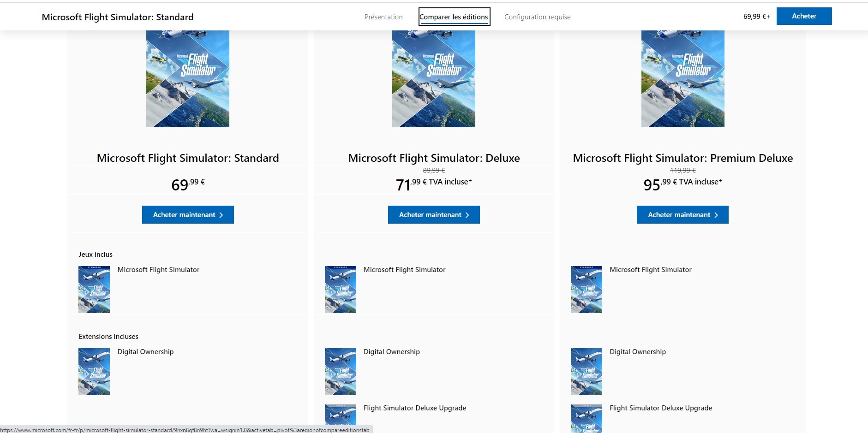Screen dimensions: 868x433
Task: Click the 71,99 € Deluxe price
Action: 434,184
